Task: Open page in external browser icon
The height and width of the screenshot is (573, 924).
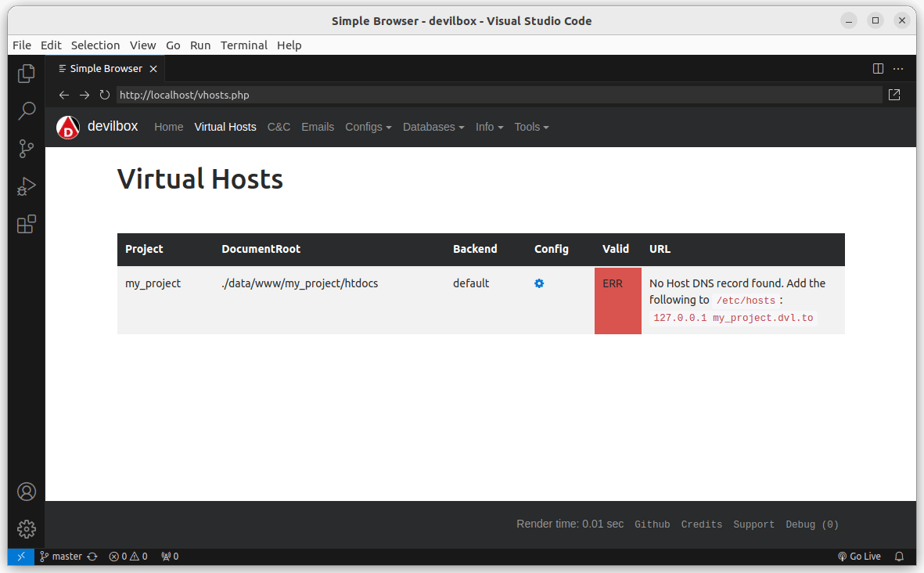Action: click(894, 95)
